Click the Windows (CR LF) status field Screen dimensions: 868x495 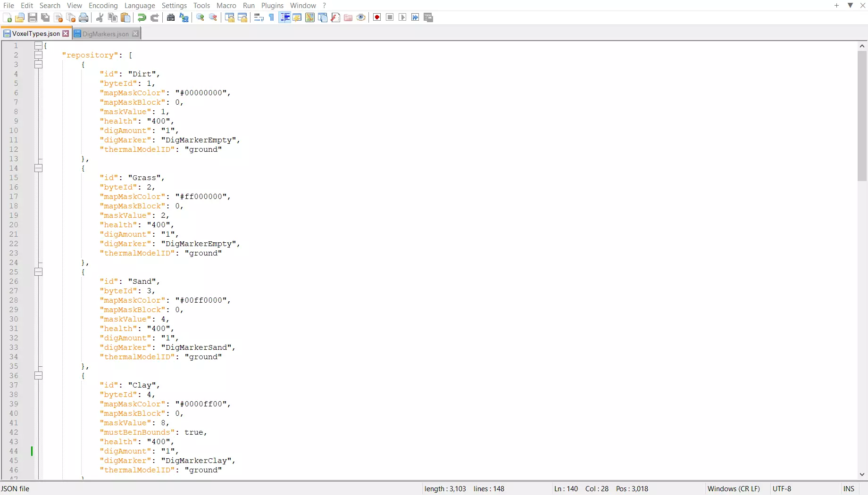tap(734, 489)
